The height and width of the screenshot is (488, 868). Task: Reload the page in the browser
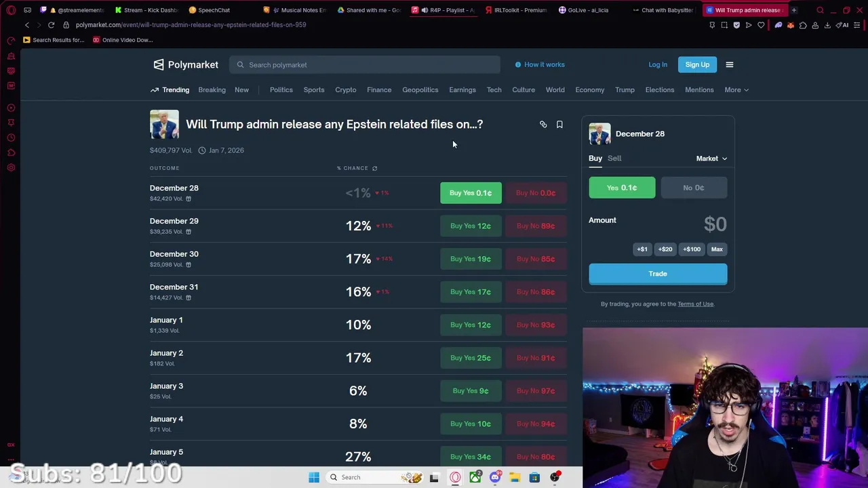[51, 25]
